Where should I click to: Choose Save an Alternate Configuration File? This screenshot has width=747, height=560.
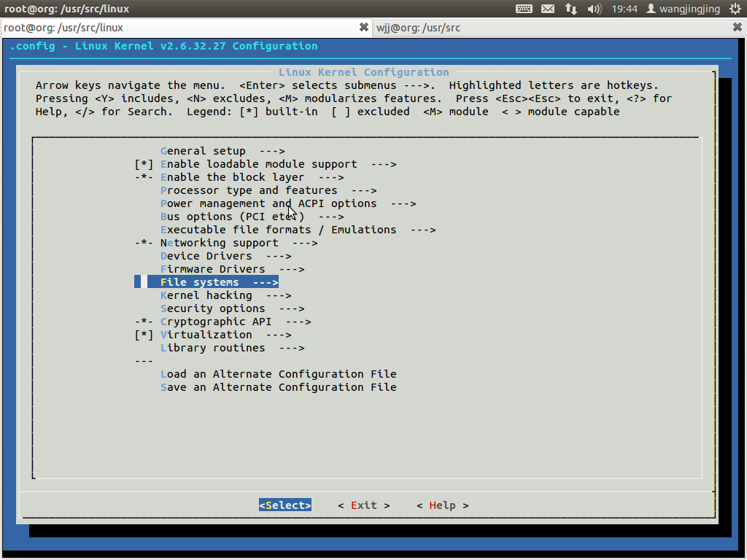pos(278,388)
